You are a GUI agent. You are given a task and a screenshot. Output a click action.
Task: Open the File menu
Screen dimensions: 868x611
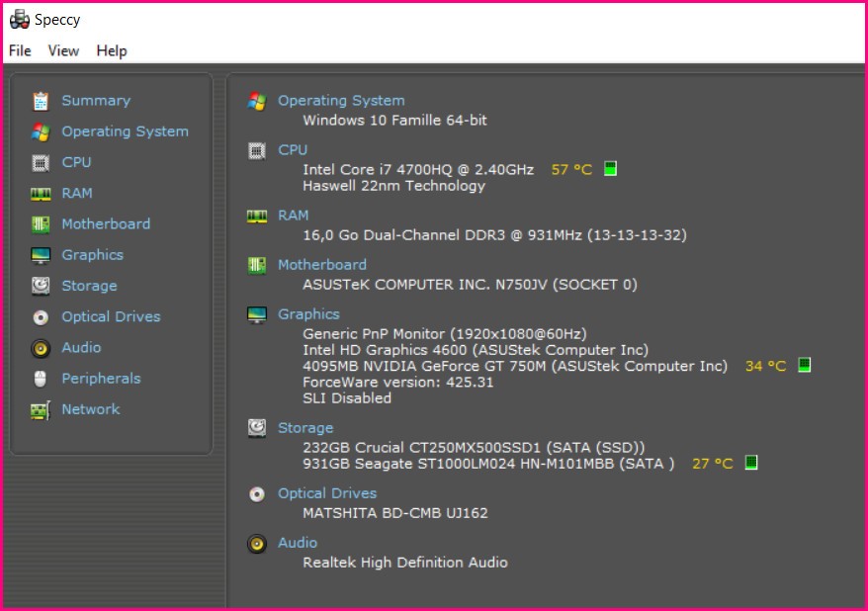[20, 51]
